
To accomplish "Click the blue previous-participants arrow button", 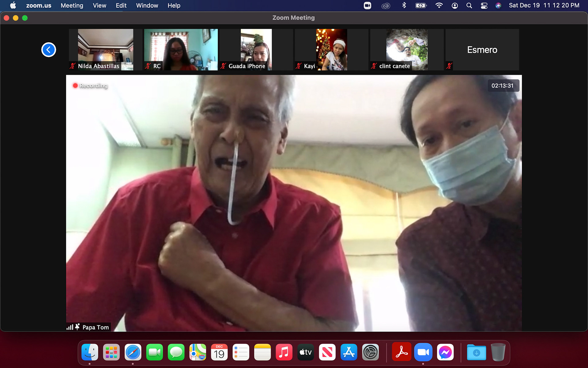I will (x=48, y=50).
